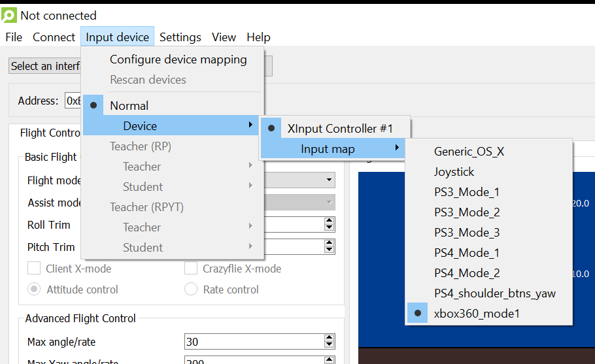
Task: Select the Rate control radio button
Action: (x=191, y=290)
